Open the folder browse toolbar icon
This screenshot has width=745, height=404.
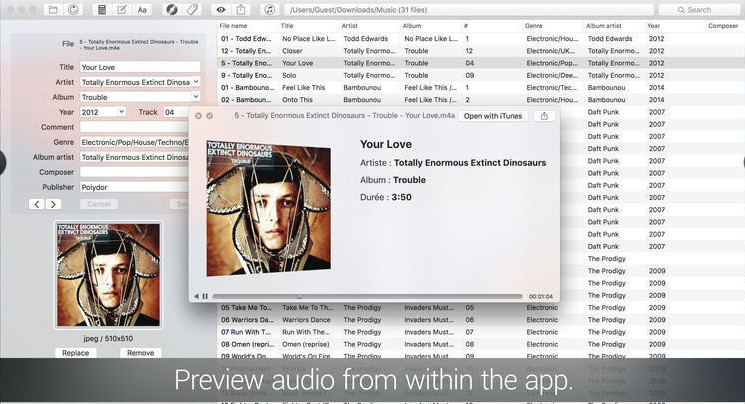[53, 10]
